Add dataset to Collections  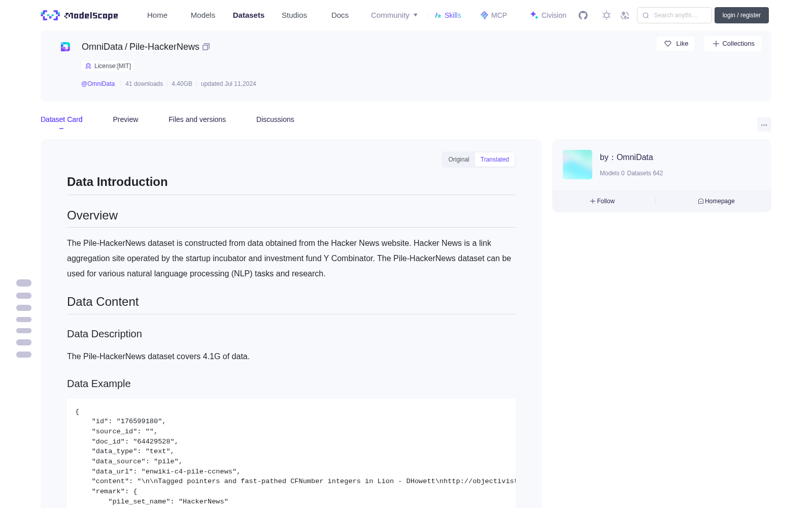point(733,44)
